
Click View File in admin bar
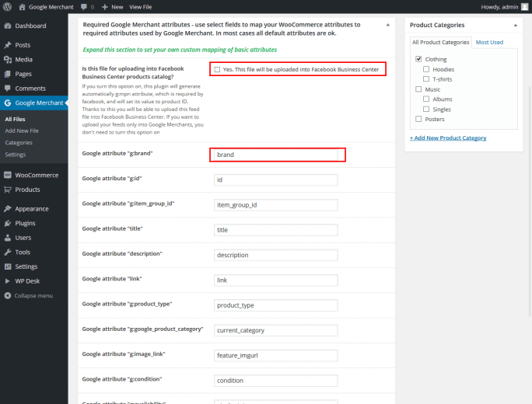[141, 7]
